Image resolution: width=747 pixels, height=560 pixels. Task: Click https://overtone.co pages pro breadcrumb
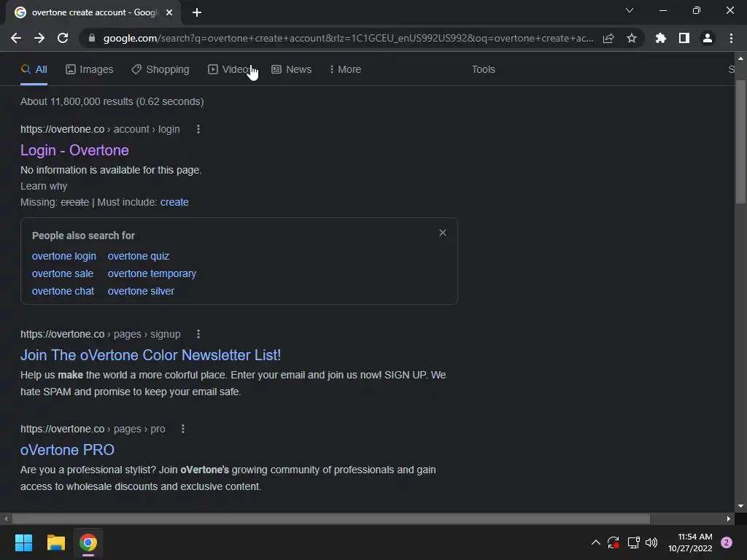[93, 429]
